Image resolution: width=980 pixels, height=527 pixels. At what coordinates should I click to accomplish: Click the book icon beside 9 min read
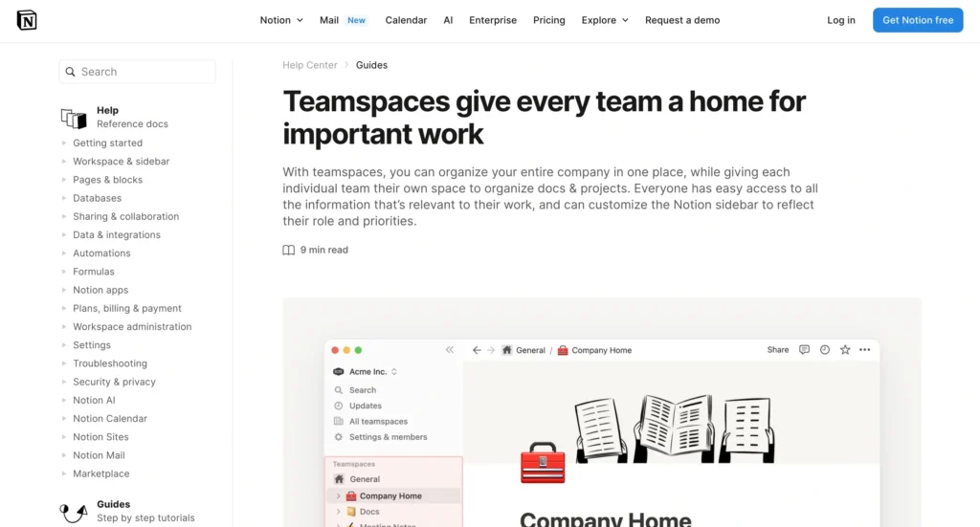[288, 250]
